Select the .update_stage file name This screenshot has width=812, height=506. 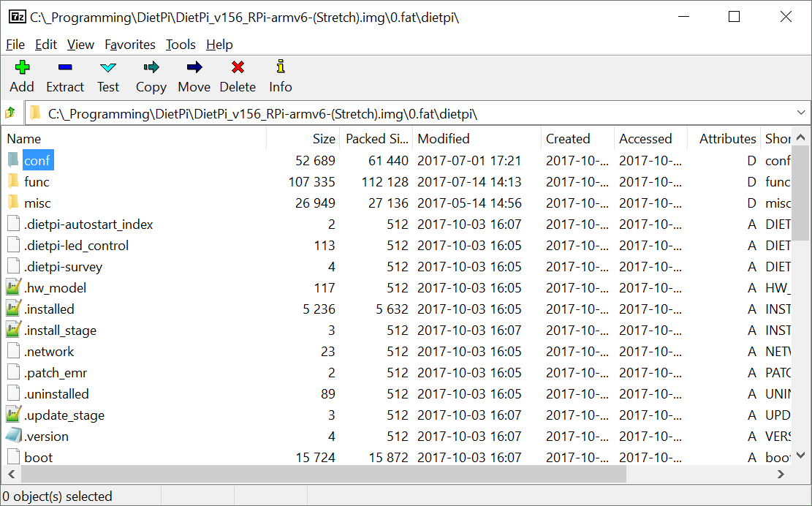64,415
